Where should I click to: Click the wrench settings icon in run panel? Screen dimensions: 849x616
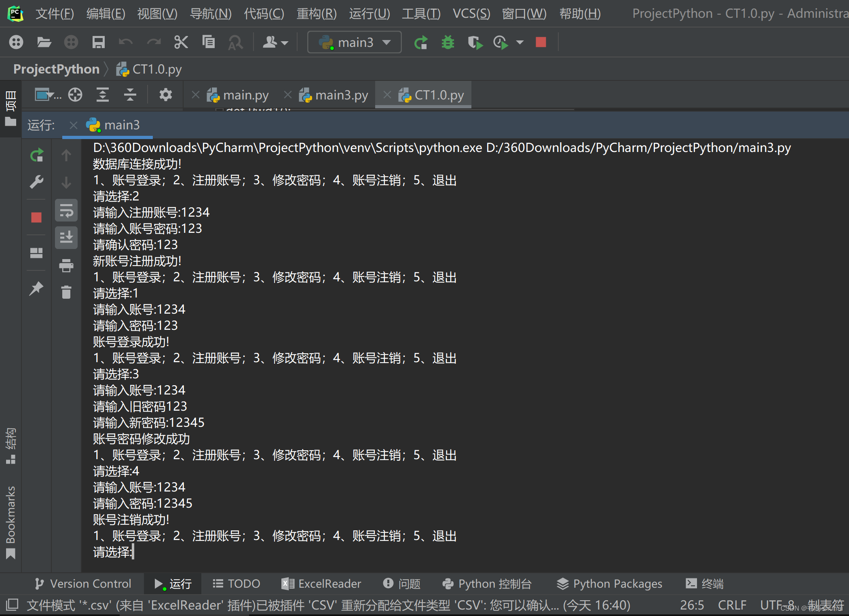coord(37,182)
